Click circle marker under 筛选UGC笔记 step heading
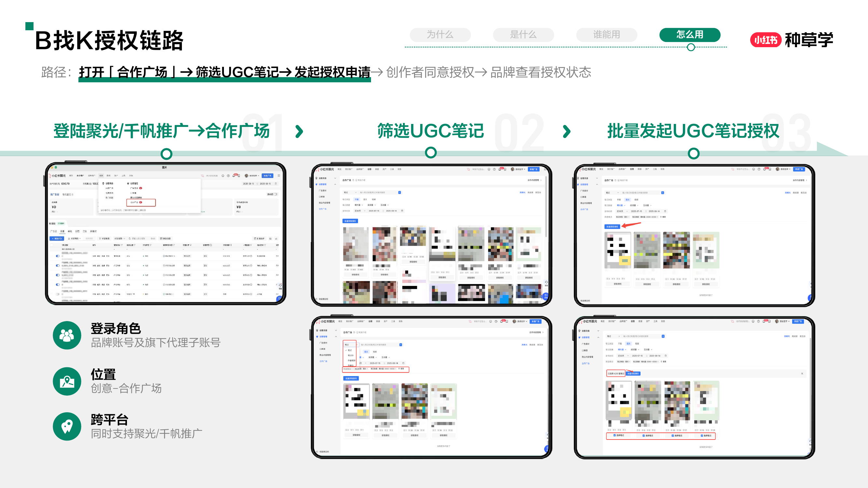 coord(431,153)
